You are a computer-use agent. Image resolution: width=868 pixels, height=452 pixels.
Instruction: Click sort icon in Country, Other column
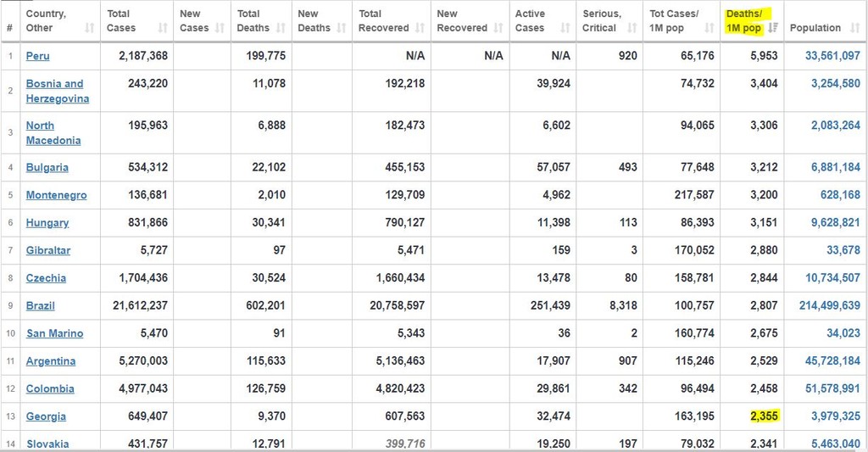pos(90,29)
